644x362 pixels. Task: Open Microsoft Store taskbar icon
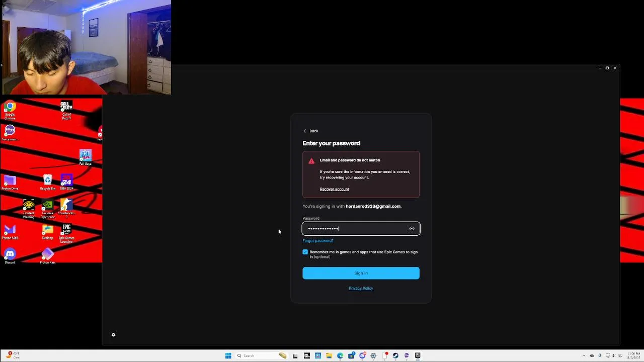pos(351,355)
